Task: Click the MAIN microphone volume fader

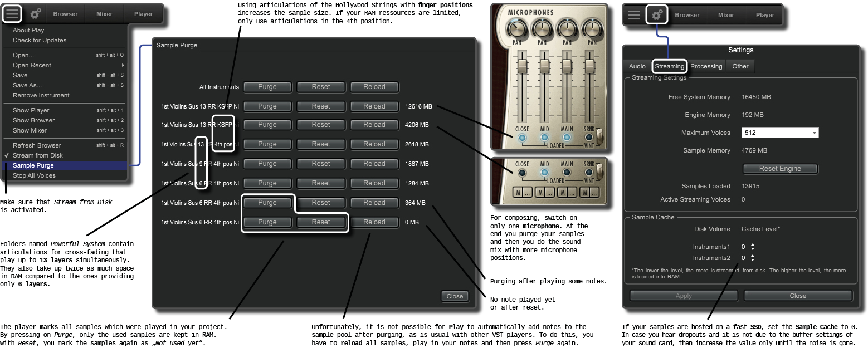Action: point(567,67)
